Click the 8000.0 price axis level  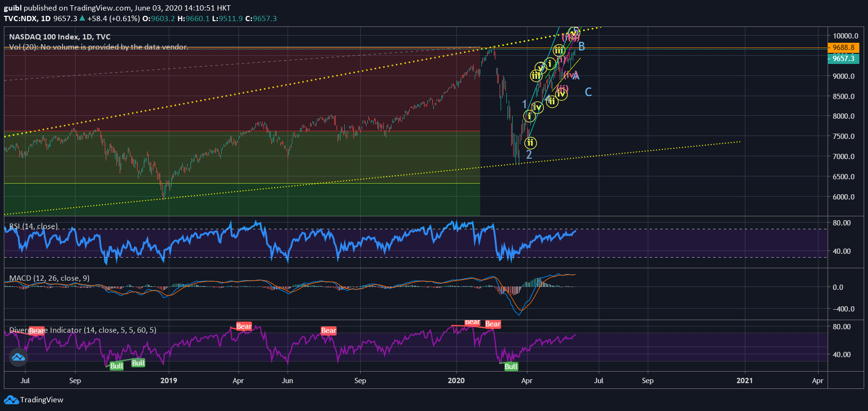pyautogui.click(x=844, y=116)
